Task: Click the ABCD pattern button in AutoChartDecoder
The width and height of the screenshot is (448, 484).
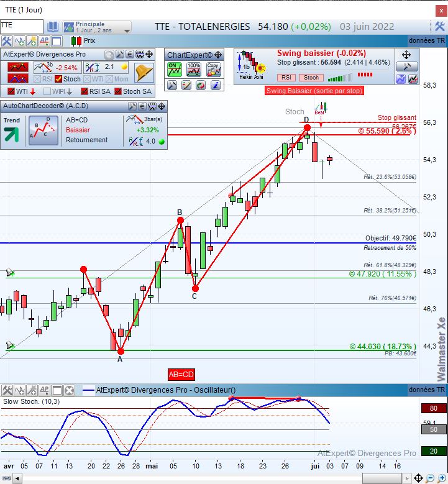Action: click(43, 130)
